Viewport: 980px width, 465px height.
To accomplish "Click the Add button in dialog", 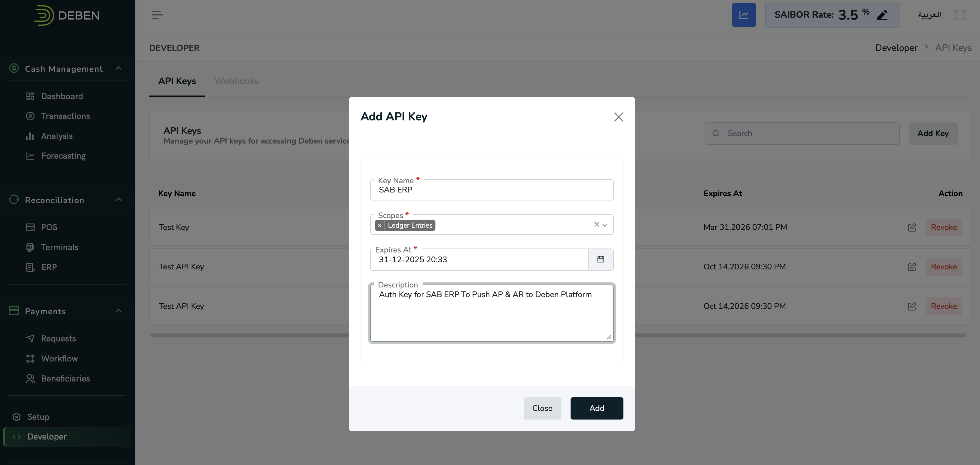I will click(x=596, y=408).
